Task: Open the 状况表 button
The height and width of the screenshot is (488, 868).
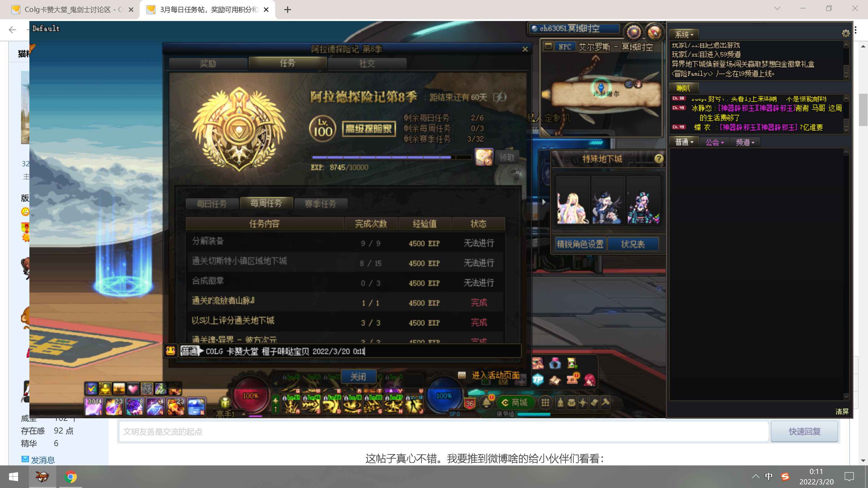Action: 633,244
